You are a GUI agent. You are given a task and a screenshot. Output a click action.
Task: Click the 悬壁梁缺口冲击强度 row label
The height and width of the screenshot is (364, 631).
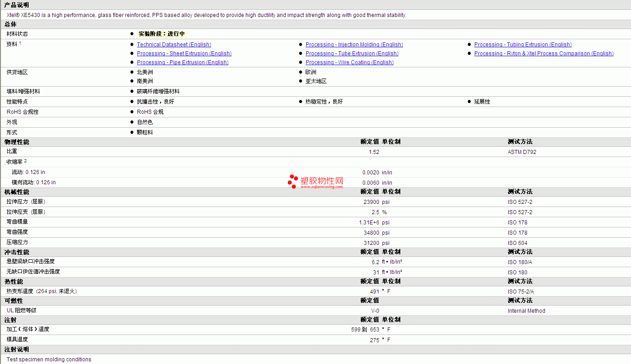(x=31, y=261)
